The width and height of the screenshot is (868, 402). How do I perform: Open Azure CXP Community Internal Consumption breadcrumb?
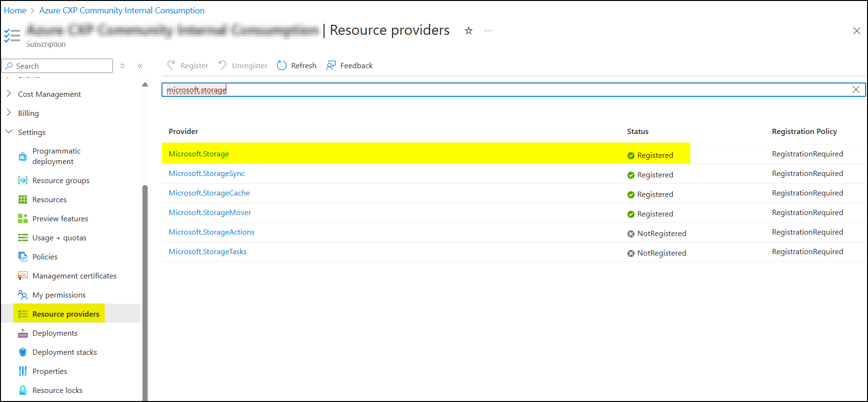(121, 10)
